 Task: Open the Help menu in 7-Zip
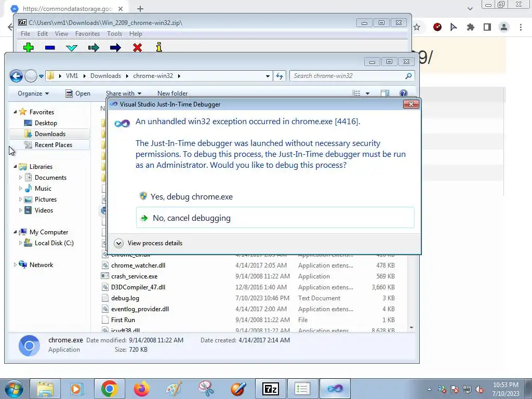coord(136,34)
